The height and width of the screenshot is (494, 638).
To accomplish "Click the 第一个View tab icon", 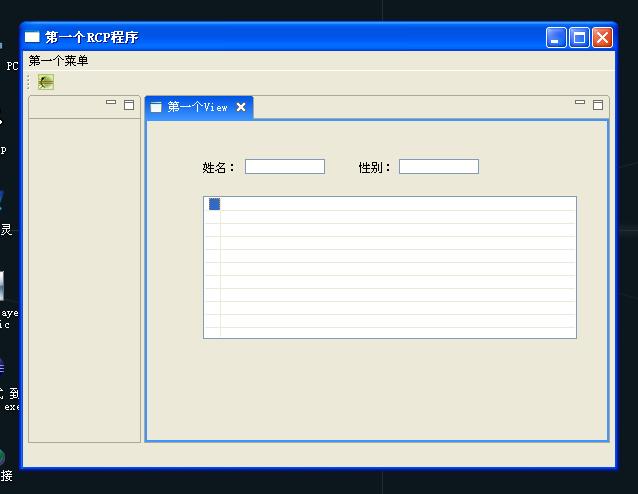I will click(156, 107).
